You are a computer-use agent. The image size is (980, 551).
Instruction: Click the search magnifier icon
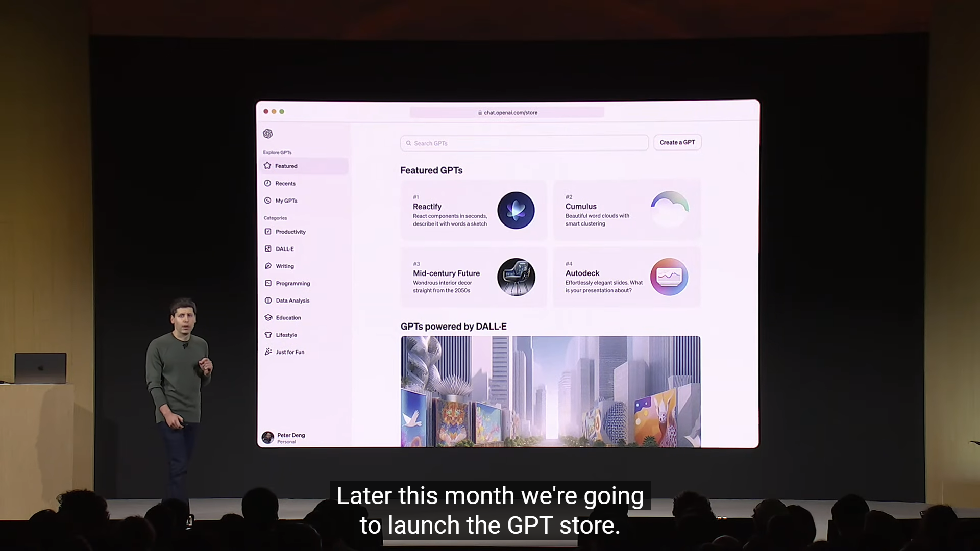click(x=408, y=143)
